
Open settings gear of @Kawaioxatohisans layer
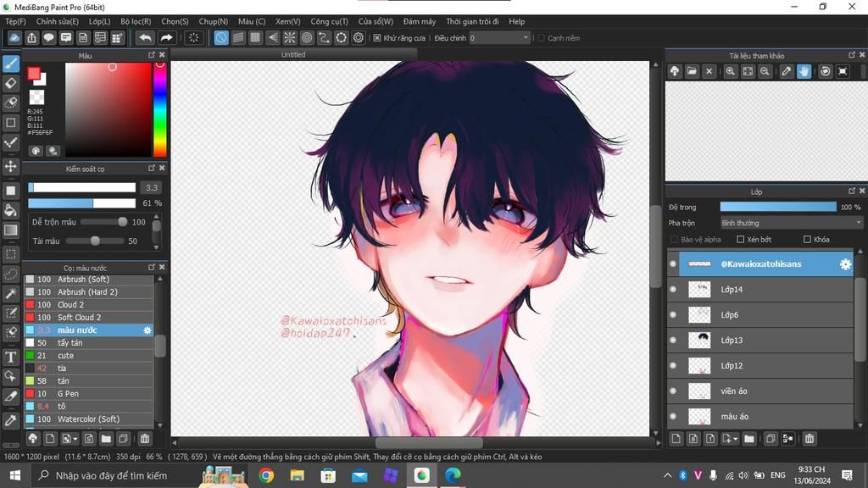845,264
